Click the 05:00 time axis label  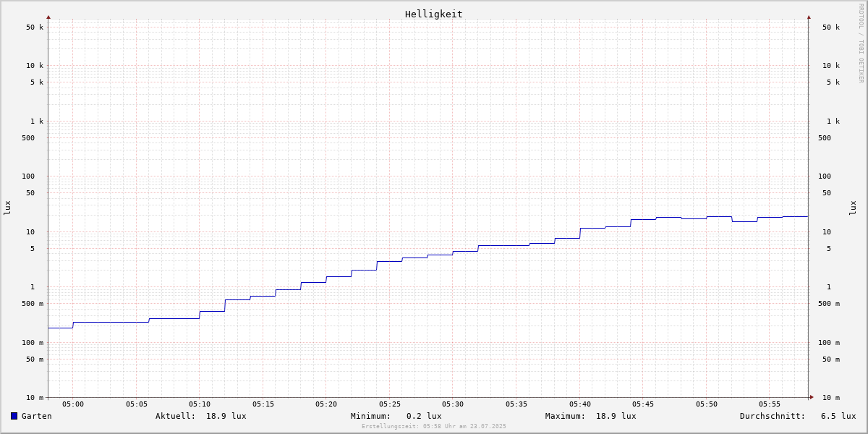[x=73, y=404]
